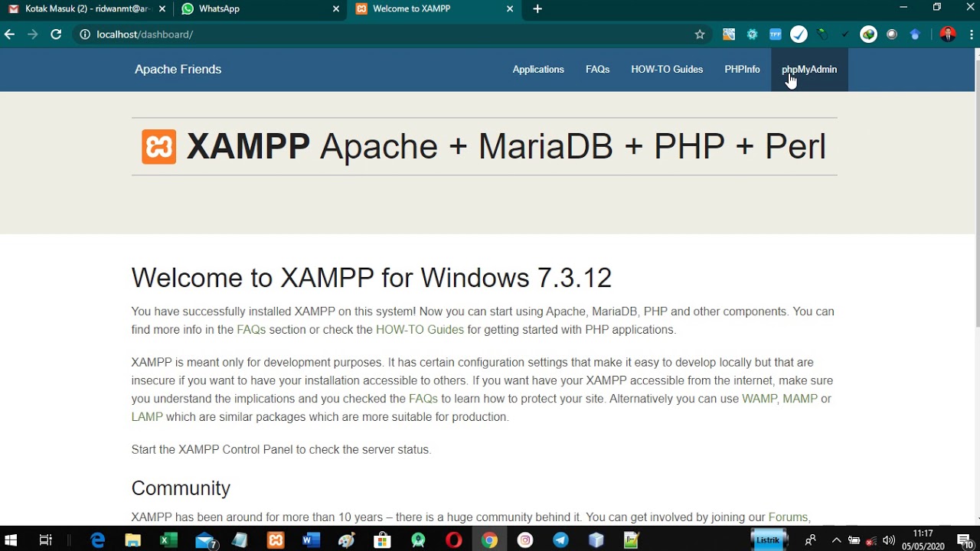Open the Internet Download Manager extension
This screenshot has width=980, height=551.
pyautogui.click(x=868, y=34)
